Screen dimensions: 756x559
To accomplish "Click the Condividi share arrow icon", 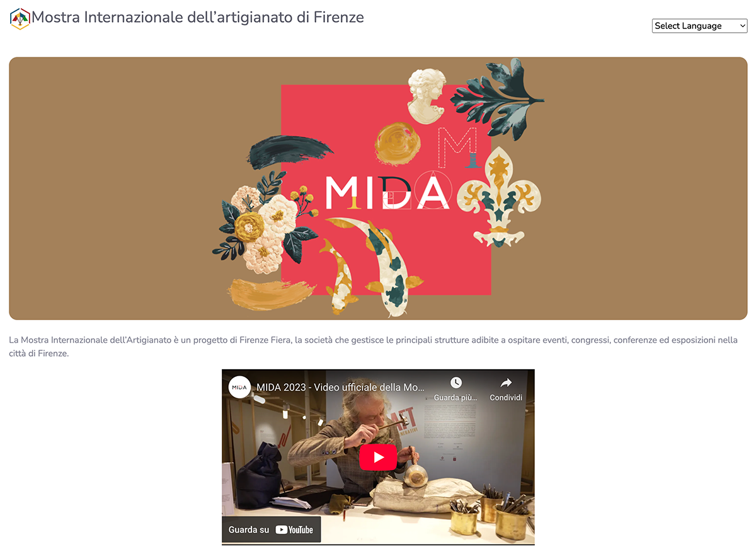I will (x=506, y=383).
